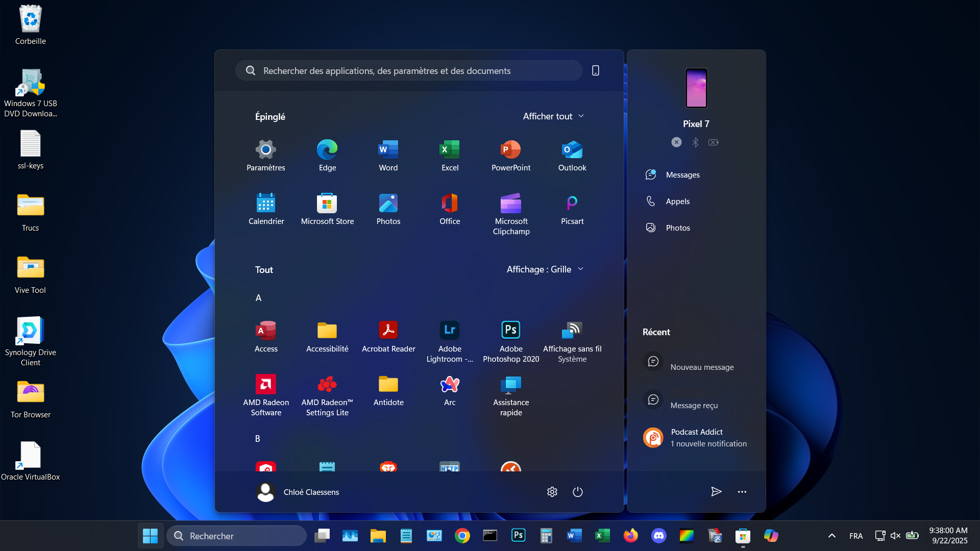The height and width of the screenshot is (551, 980).
Task: Open Adobe Lightroom
Action: pos(450,337)
